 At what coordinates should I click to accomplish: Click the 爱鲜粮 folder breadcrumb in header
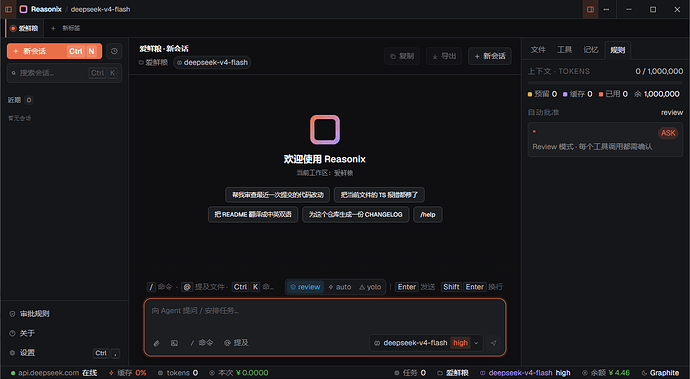[x=154, y=63]
